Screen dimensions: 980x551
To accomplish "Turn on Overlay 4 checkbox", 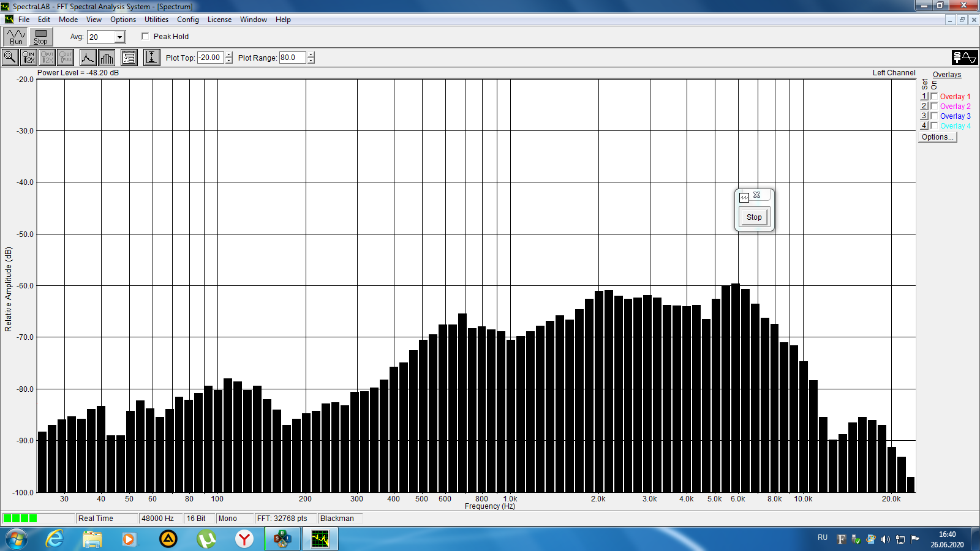I will pos(934,126).
